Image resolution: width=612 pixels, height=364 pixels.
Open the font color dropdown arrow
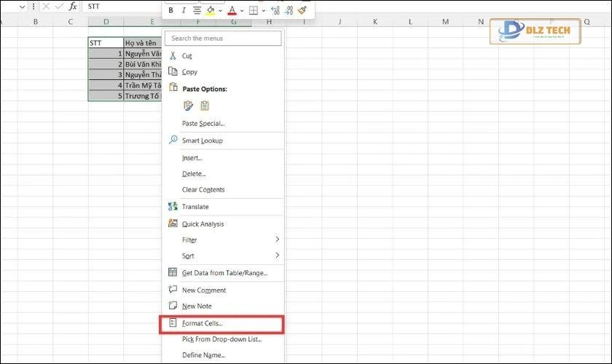(241, 11)
